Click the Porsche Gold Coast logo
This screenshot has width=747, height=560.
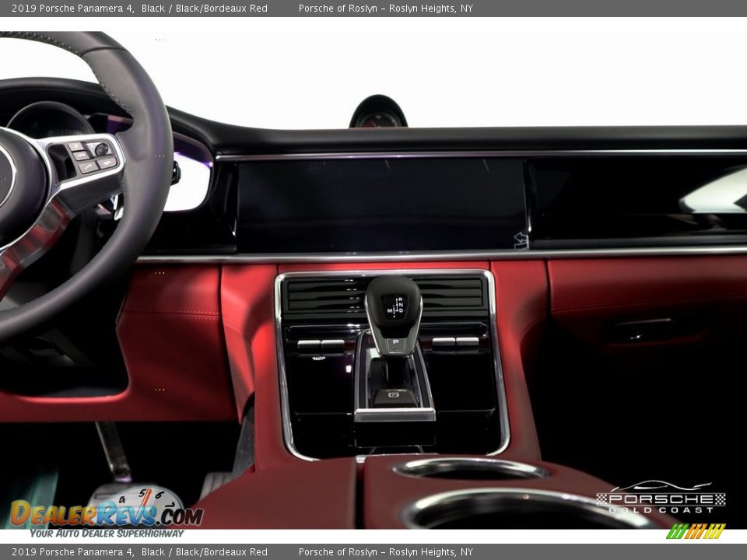[x=661, y=498]
